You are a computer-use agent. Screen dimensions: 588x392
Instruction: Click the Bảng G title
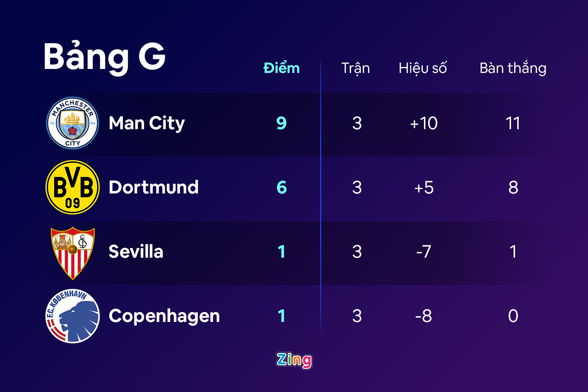pos(105,57)
